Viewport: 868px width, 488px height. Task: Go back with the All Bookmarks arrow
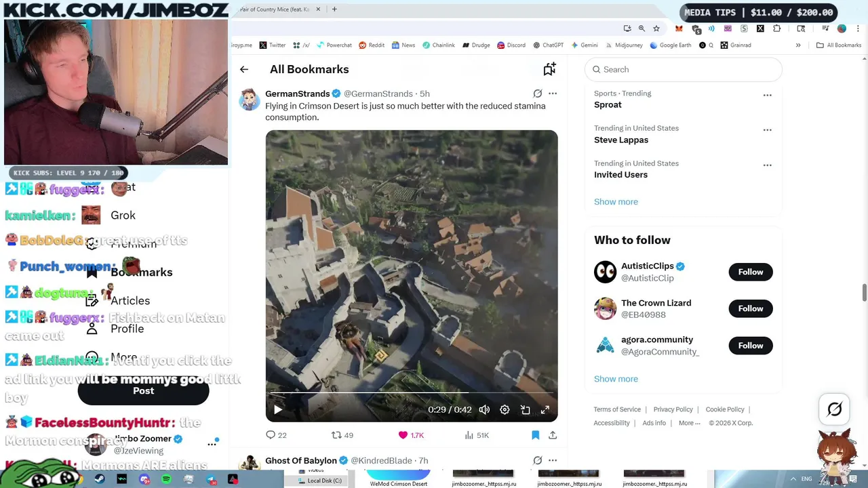[244, 69]
